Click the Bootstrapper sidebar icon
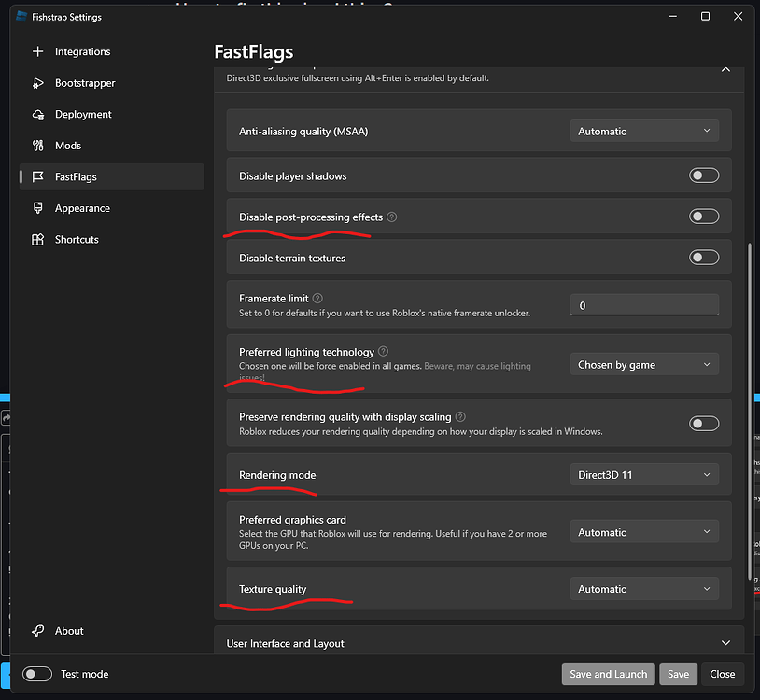 [37, 83]
